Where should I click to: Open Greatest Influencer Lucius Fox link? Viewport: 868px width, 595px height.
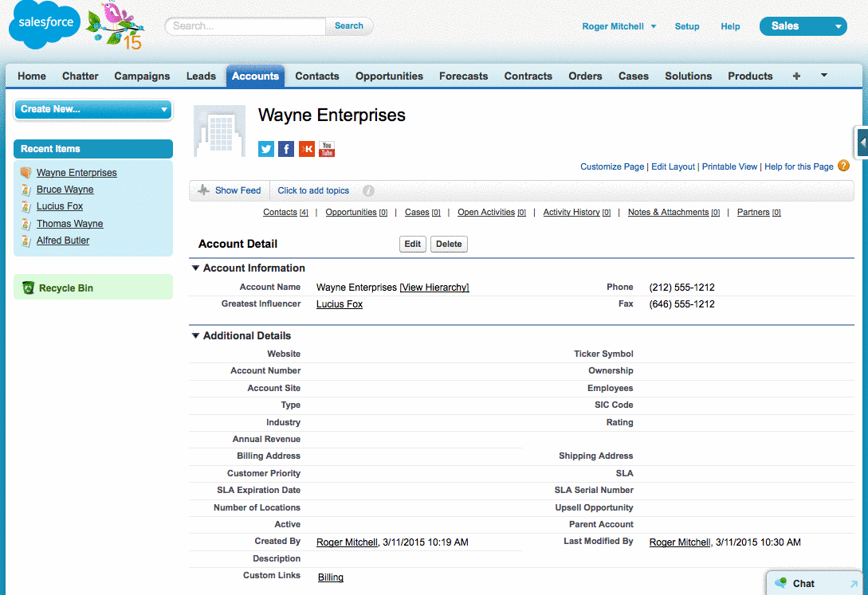coord(340,304)
